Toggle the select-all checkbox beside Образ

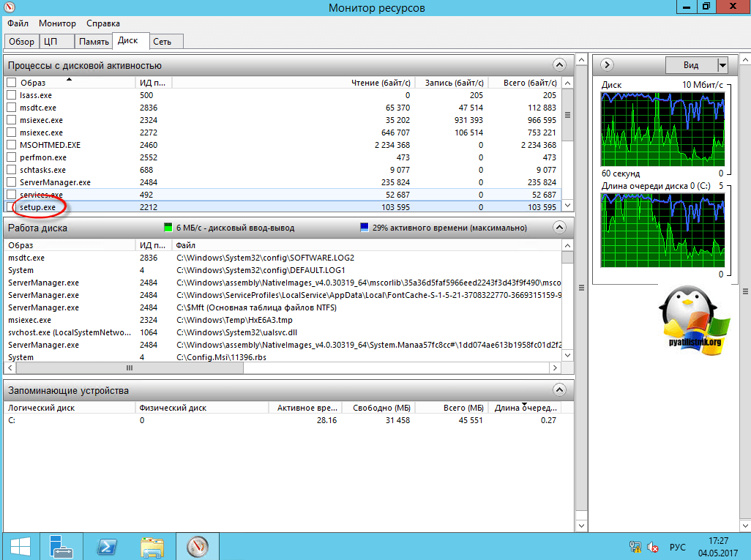pos(11,83)
